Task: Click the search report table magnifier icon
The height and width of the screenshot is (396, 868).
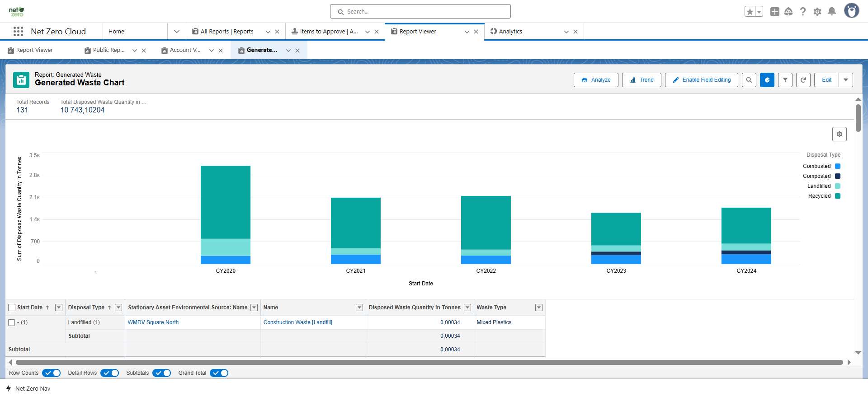Action: click(749, 80)
